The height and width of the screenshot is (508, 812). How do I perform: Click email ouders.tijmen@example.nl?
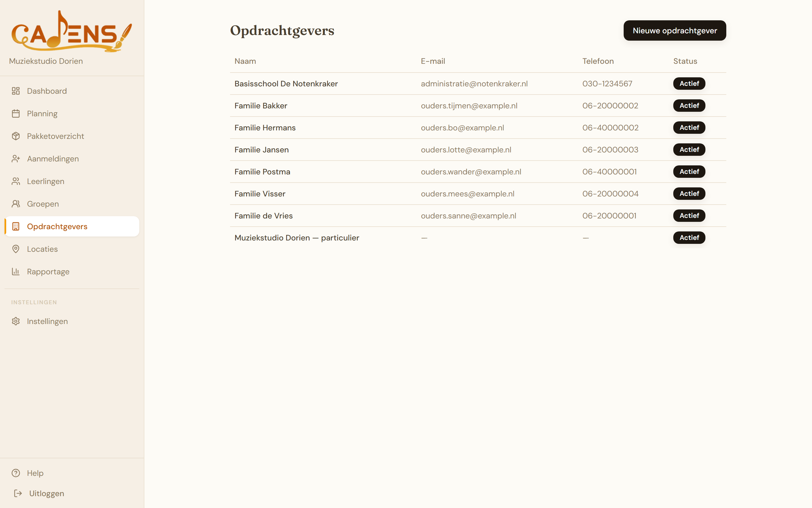469,106
